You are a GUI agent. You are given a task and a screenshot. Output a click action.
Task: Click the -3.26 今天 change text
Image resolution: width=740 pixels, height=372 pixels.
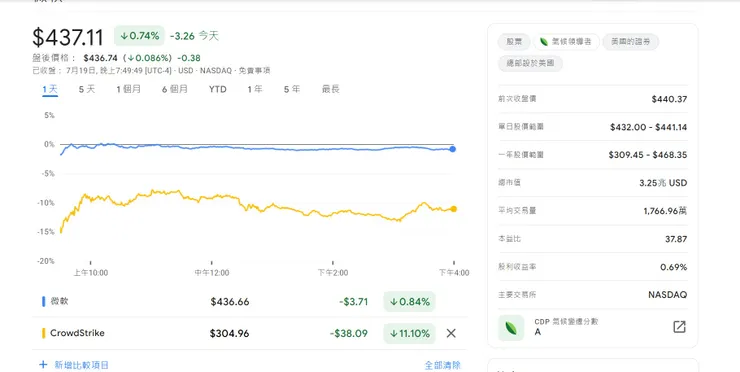(x=194, y=36)
